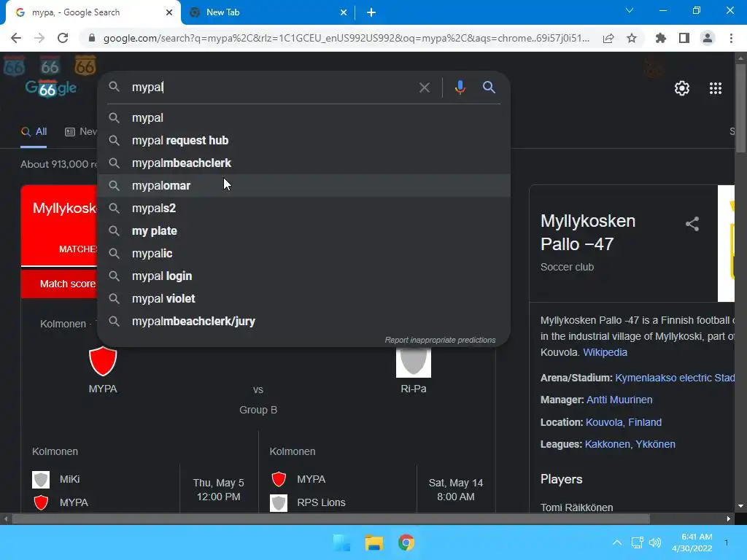Image resolution: width=747 pixels, height=560 pixels.
Task: Click the share this page icon
Action: [608, 38]
